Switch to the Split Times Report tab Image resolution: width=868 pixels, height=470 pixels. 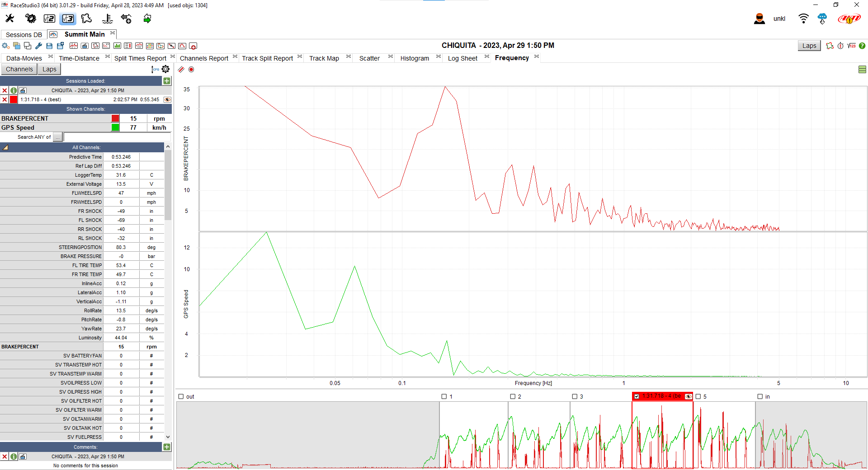(140, 58)
